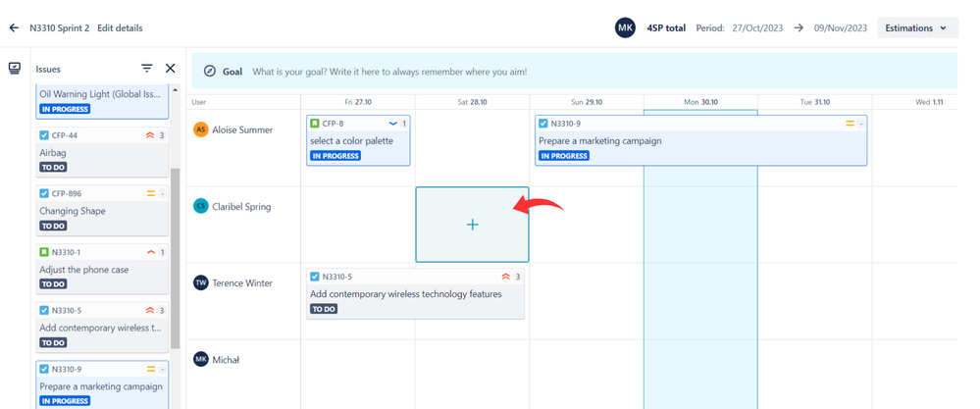980x409 pixels.
Task: Click N3310-9 priority icon in Issues list
Action: pyautogui.click(x=151, y=369)
